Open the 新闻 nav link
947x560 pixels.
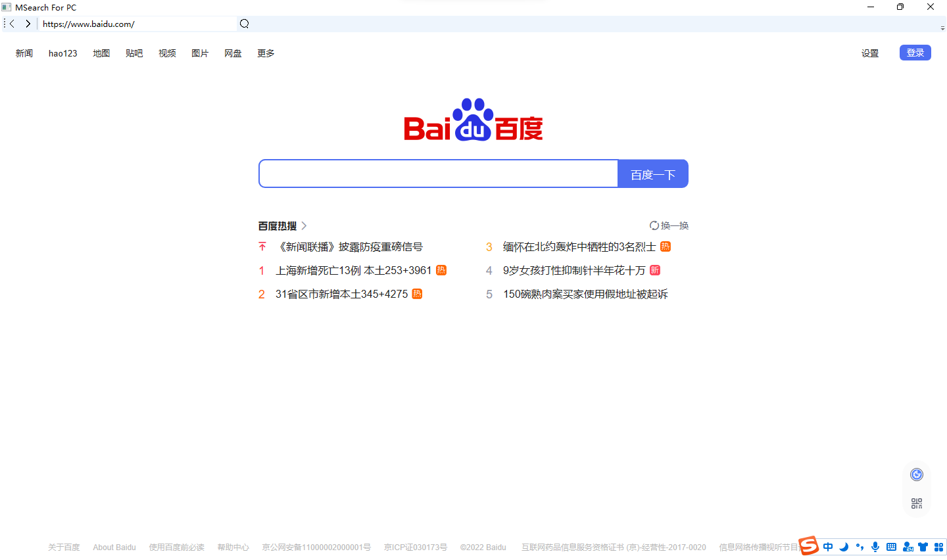point(24,53)
